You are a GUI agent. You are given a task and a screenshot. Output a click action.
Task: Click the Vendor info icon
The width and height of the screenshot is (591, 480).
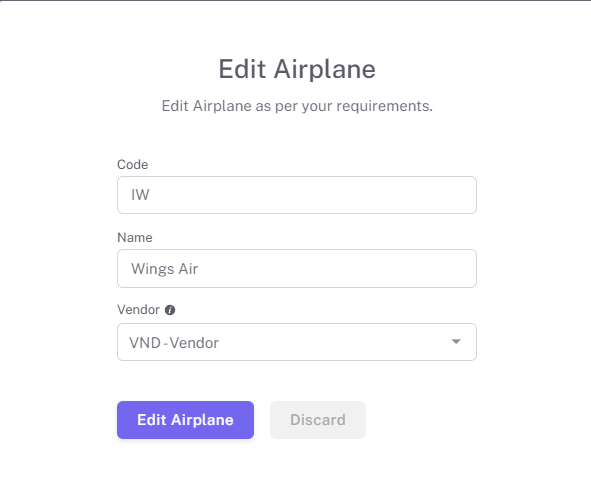point(170,310)
